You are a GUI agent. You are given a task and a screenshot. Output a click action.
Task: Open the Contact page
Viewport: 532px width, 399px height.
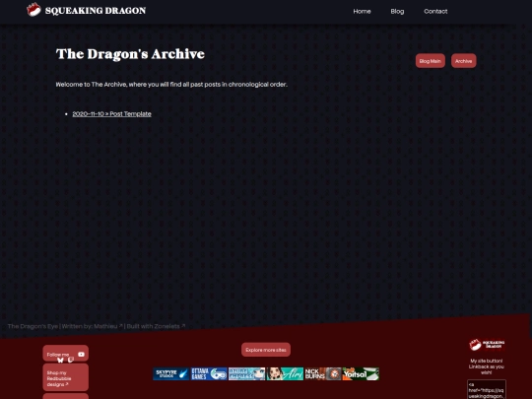tap(435, 11)
